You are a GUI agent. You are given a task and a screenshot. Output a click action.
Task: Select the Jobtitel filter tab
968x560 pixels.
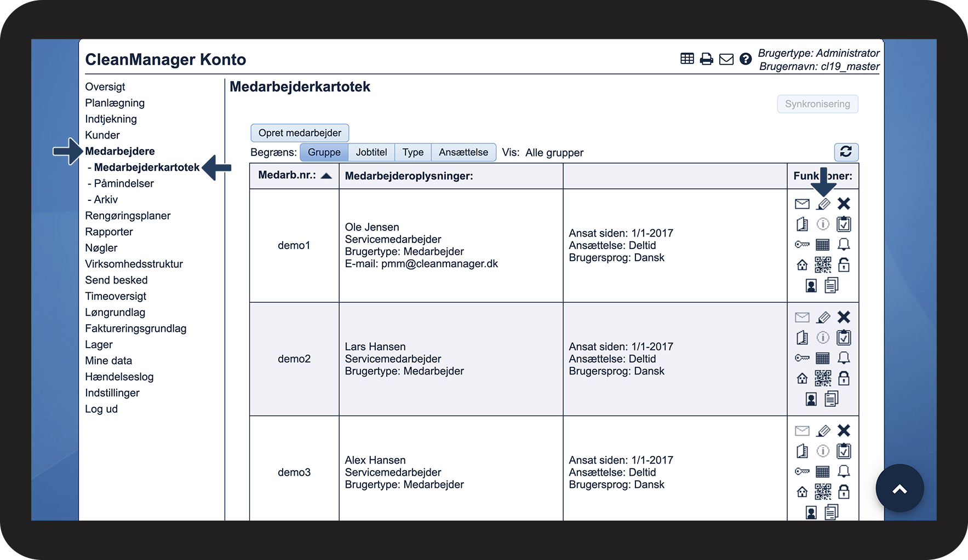[x=371, y=152]
